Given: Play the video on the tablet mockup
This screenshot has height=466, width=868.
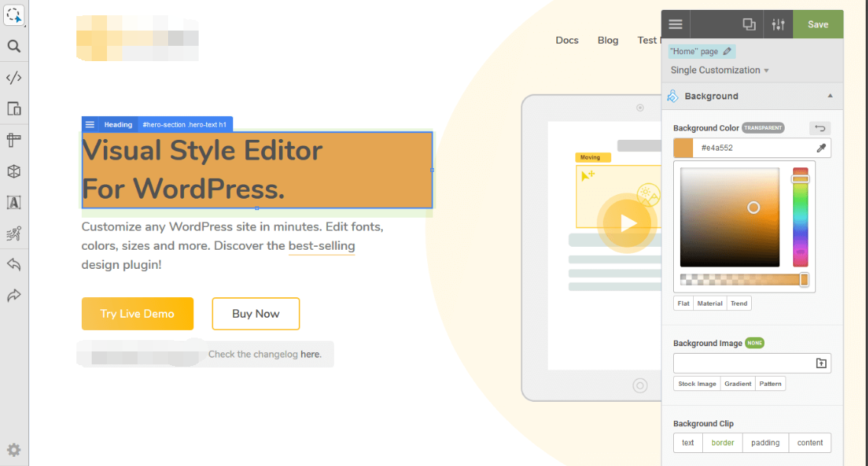Looking at the screenshot, I should pyautogui.click(x=627, y=224).
